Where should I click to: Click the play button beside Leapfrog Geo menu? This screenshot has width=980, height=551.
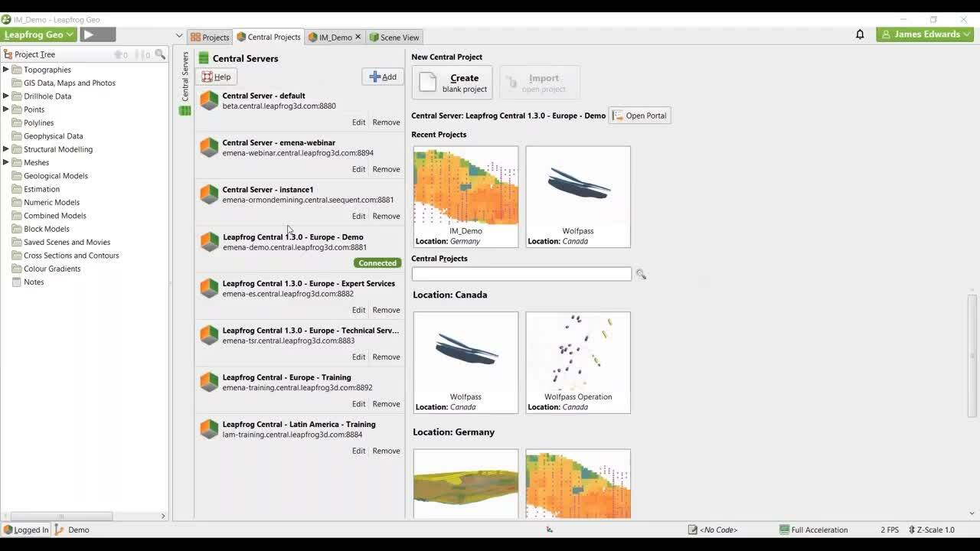click(98, 34)
